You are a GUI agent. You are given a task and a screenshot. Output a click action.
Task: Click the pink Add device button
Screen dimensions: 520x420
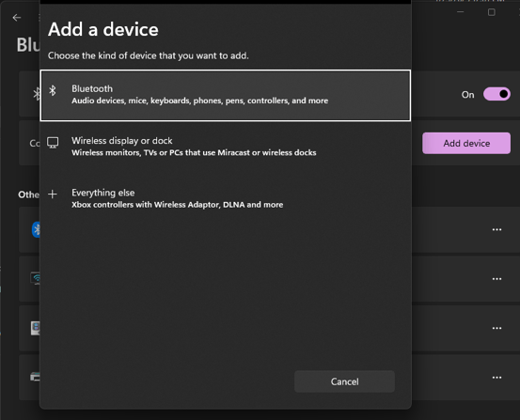click(x=466, y=143)
